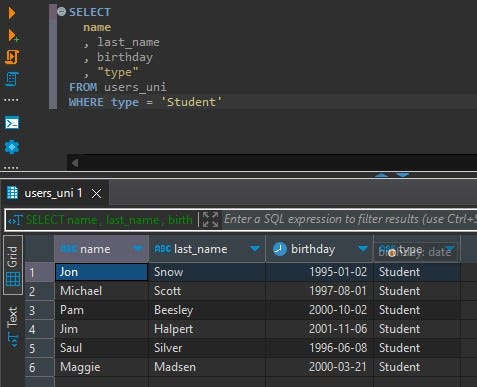The height and width of the screenshot is (387, 477).
Task: Click the SELECT query text in filter bar
Action: [109, 220]
